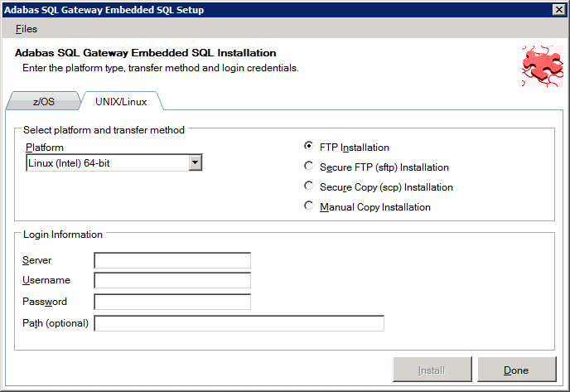Viewport: 570px width, 392px height.
Task: Click the Linux (Intel) 64-bit combo box
Action: (114, 163)
